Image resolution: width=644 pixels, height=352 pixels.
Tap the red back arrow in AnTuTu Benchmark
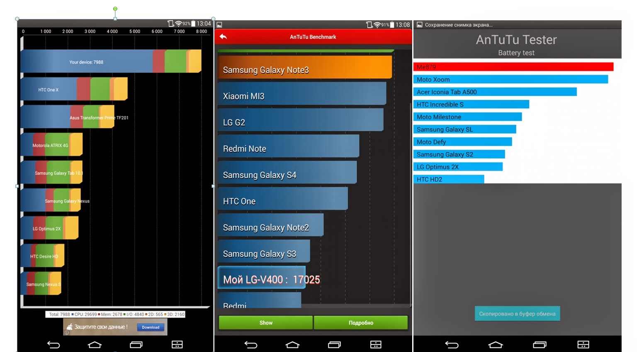(223, 36)
